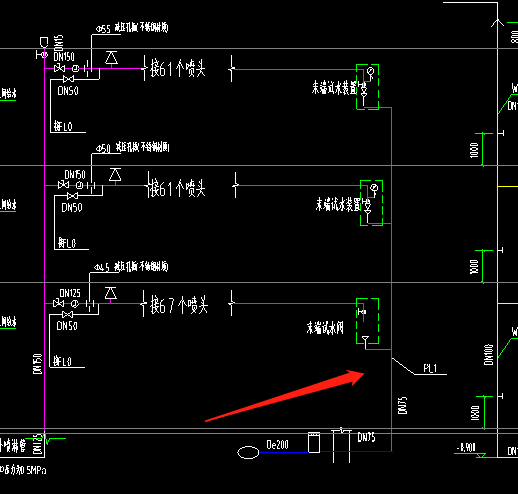Select the 'DN50' label under the DN125 branch valve
This screenshot has width=518, height=494.
pyautogui.click(x=67, y=326)
